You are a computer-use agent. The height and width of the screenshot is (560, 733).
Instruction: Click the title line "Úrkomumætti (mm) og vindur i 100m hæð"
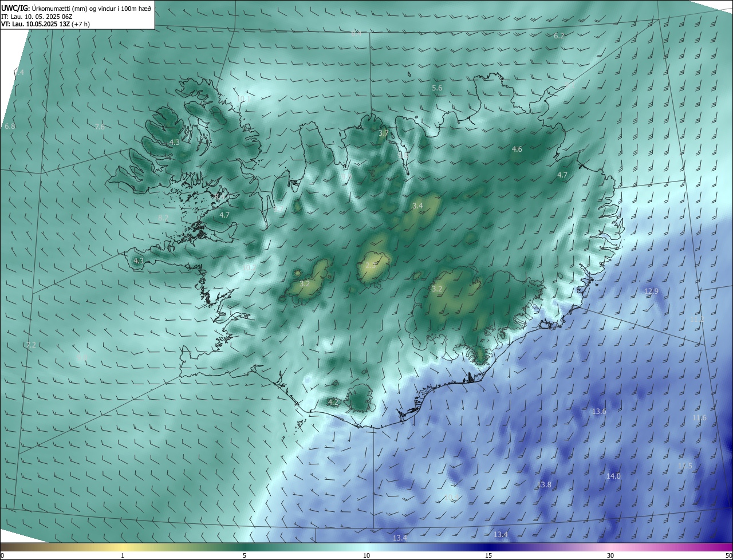[91, 7]
